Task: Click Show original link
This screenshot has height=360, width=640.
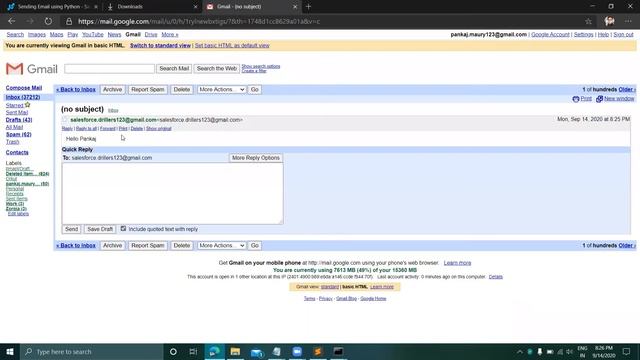Action: 159,129
